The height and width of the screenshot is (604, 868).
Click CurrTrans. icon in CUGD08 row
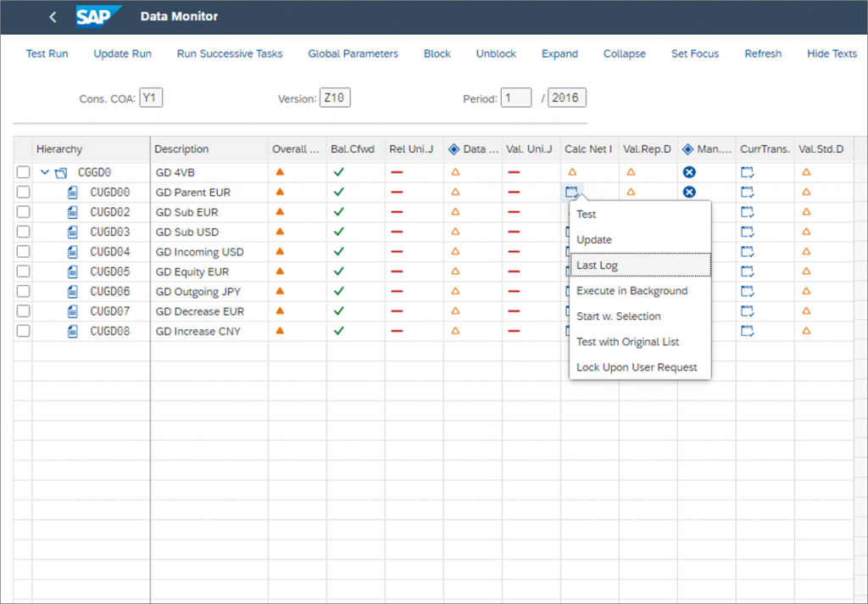(x=748, y=332)
